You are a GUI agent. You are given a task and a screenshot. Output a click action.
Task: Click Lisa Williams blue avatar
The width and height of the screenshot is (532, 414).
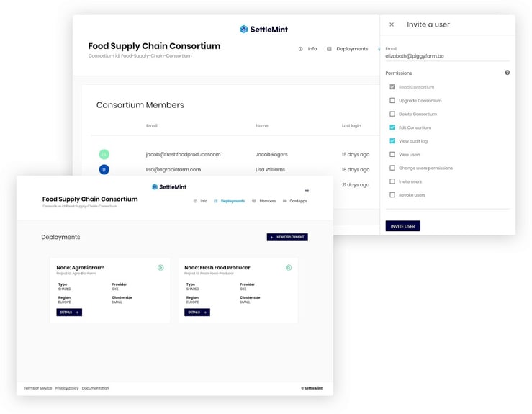(x=104, y=169)
